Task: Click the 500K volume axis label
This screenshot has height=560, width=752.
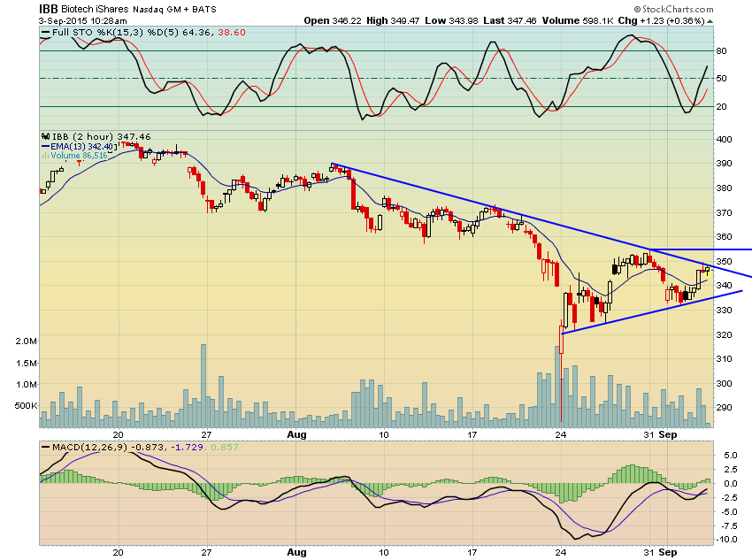Action: point(26,405)
